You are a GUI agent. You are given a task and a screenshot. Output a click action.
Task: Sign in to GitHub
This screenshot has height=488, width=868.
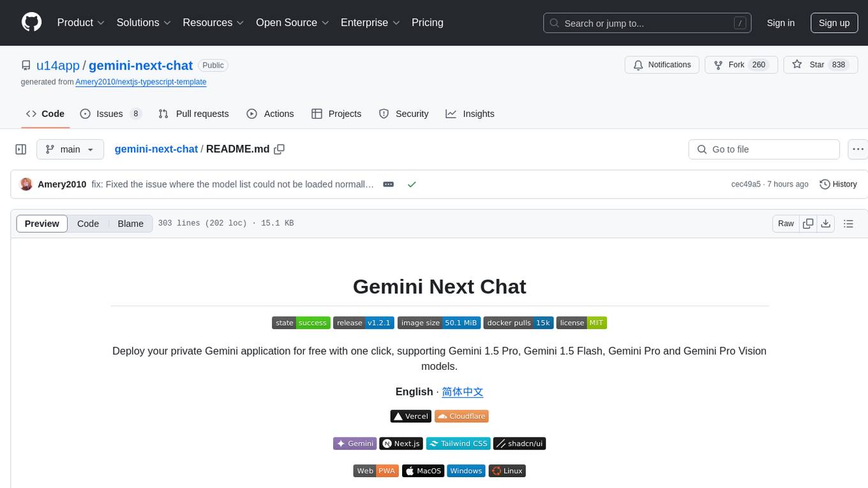pyautogui.click(x=781, y=23)
